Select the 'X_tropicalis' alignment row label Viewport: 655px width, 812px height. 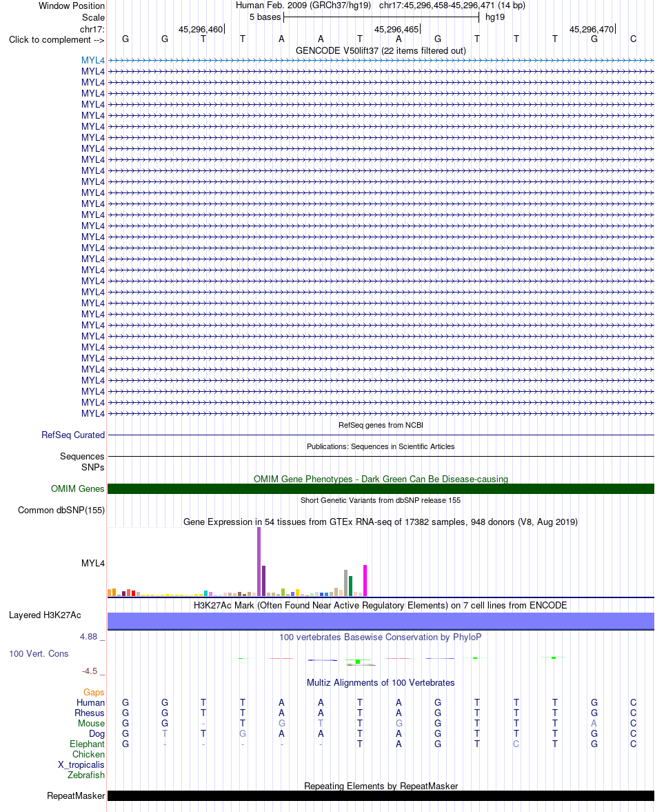tap(81, 765)
